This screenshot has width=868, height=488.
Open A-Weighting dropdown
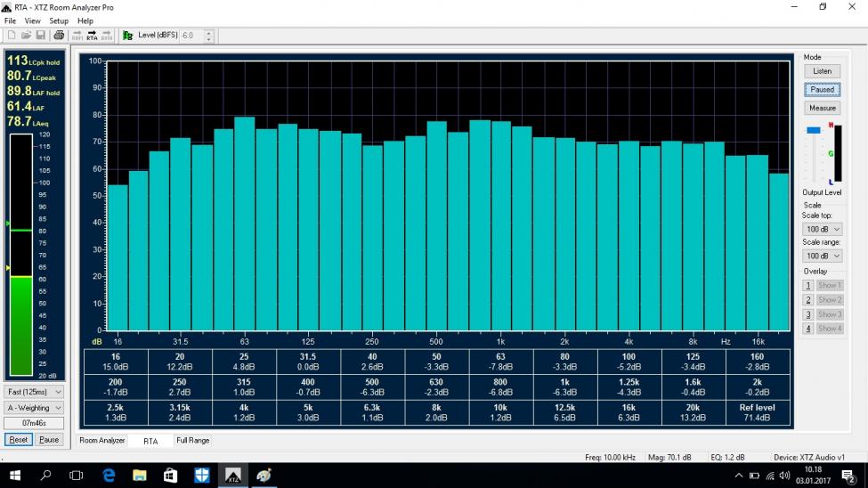[34, 408]
